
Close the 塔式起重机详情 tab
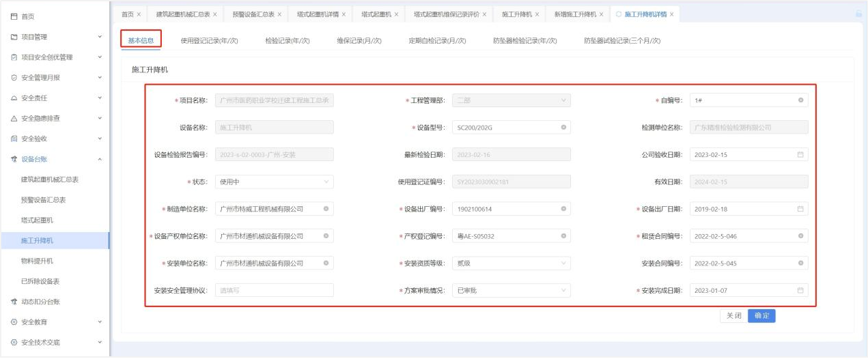[x=344, y=14]
